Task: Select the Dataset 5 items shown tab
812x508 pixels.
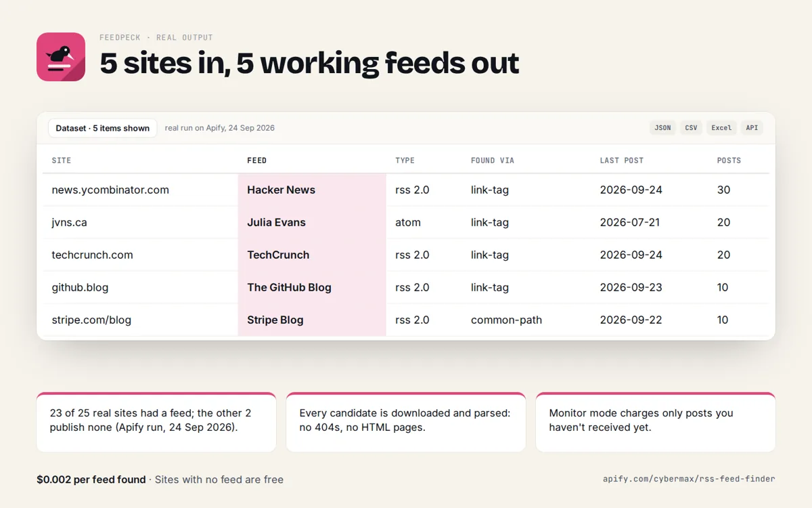Action: click(x=103, y=128)
